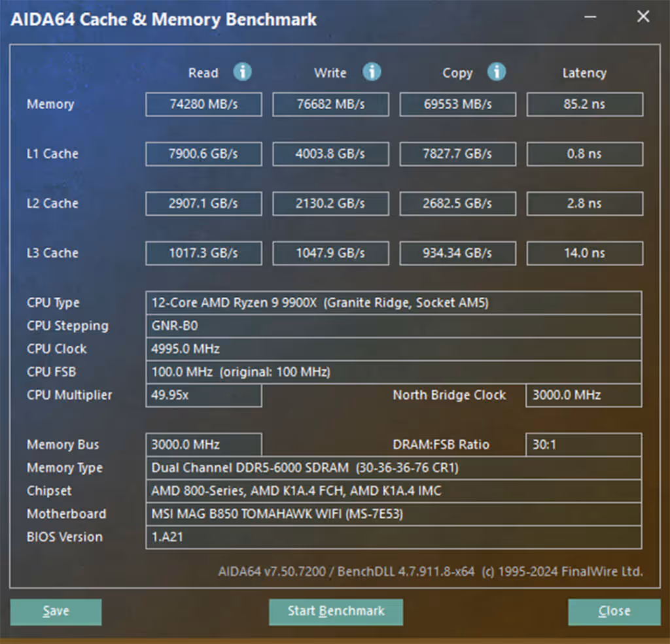This screenshot has width=670, height=644.
Task: Open the Copy benchmark info icon
Action: coord(497,73)
